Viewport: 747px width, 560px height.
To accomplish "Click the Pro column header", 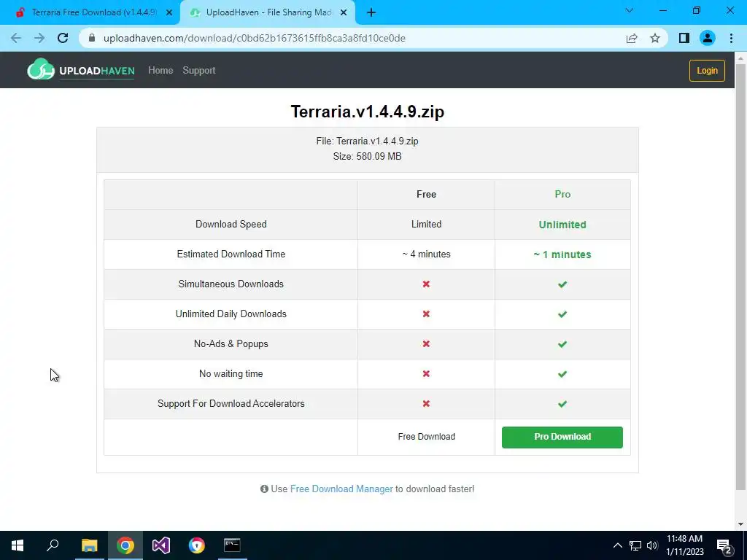I will click(562, 194).
